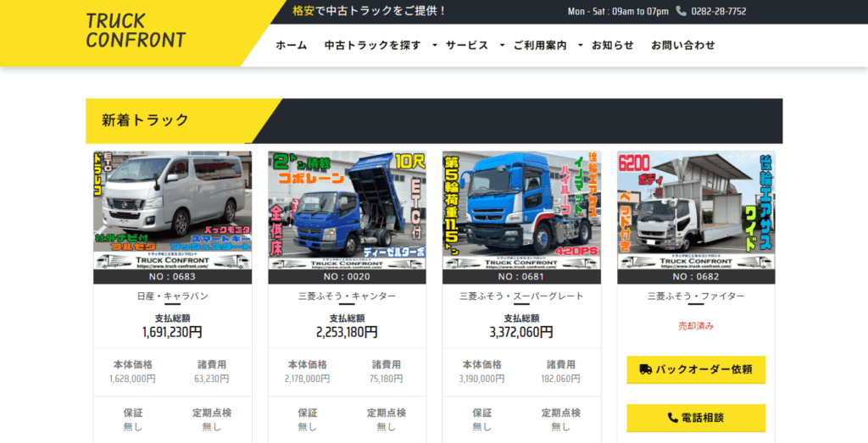
Task: Click the body price 3,190,000円
Action: (x=481, y=379)
